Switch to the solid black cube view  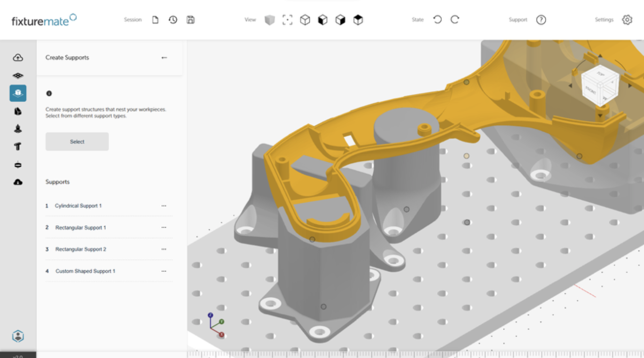[322, 20]
